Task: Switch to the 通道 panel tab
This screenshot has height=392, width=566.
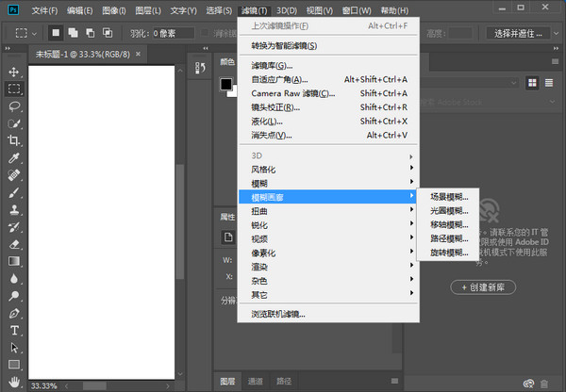Action: (x=256, y=382)
